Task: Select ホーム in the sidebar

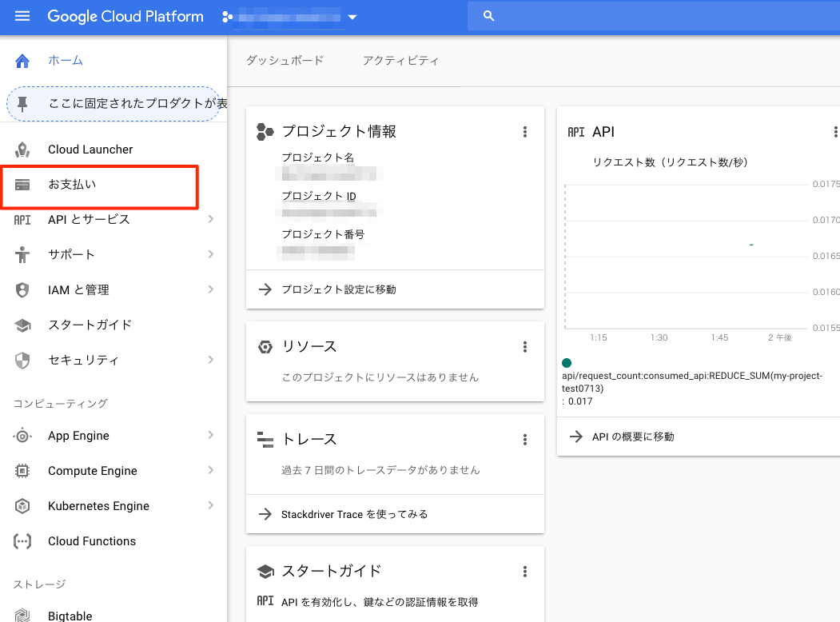Action: pyautogui.click(x=66, y=61)
